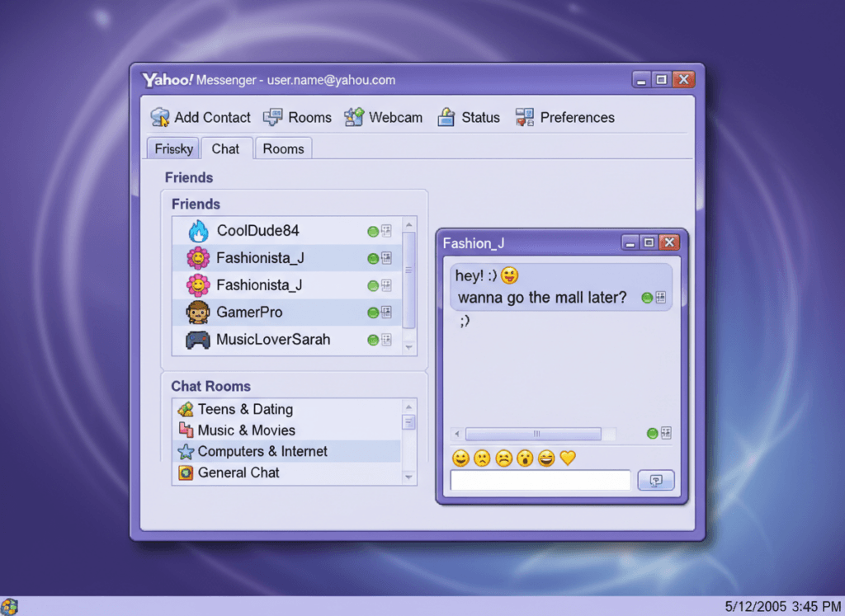Click the laughing emoticon in the chat window

coord(544,458)
